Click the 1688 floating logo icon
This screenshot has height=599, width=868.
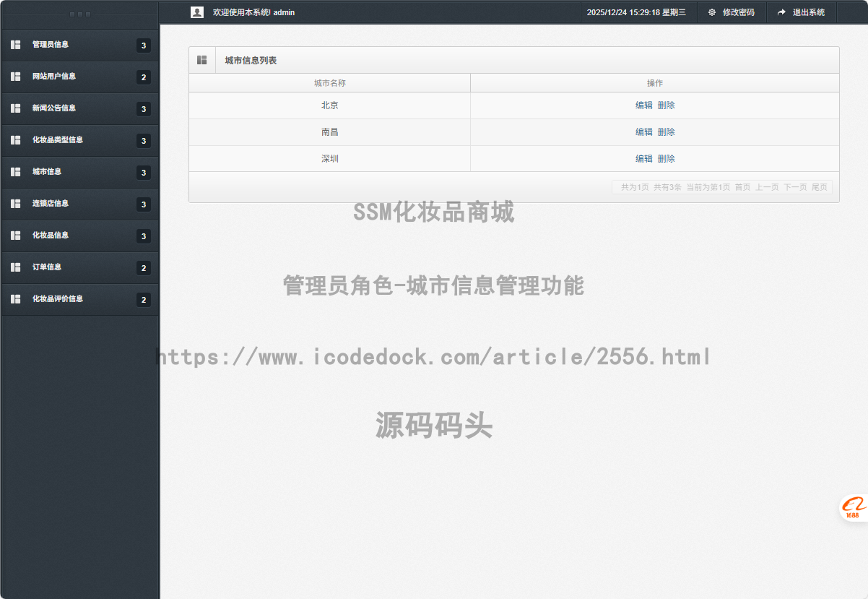(853, 507)
